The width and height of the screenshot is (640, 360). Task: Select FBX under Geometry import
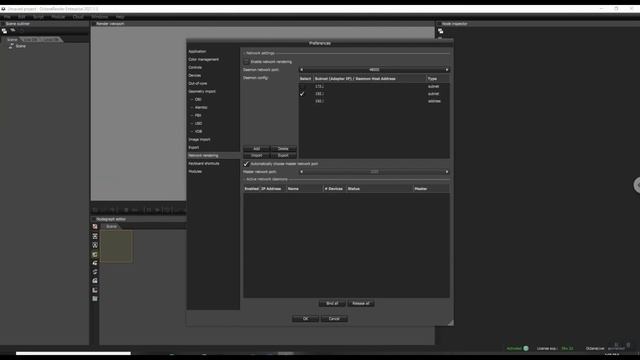tap(198, 116)
